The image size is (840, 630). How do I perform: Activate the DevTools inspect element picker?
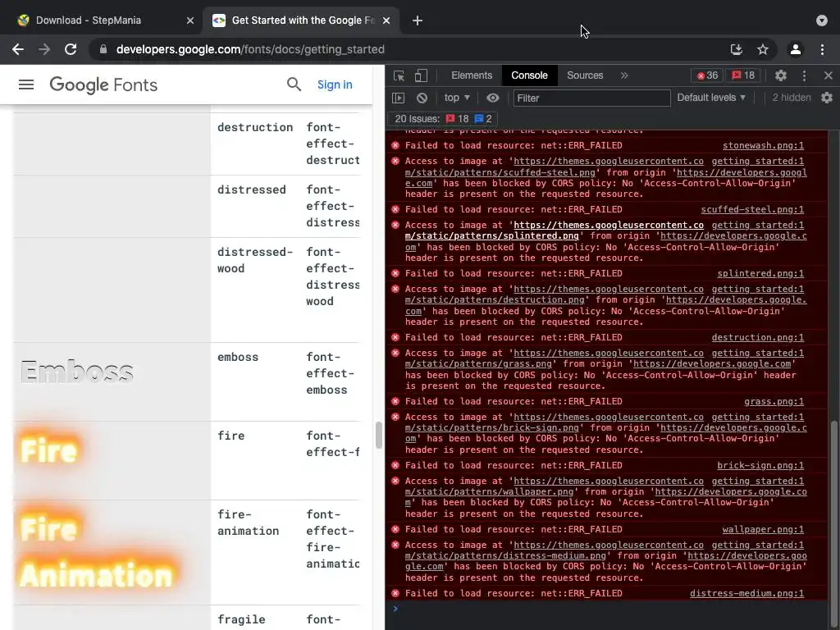click(x=399, y=75)
